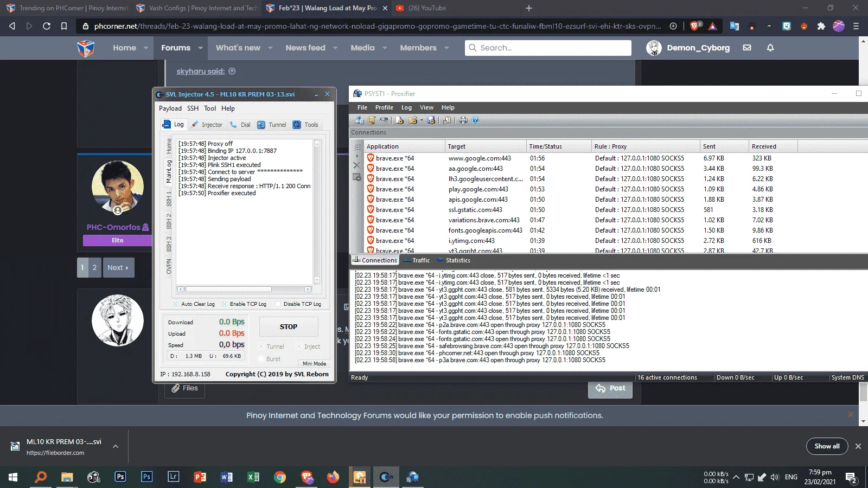Open page 2 in forum pagination

point(94,267)
